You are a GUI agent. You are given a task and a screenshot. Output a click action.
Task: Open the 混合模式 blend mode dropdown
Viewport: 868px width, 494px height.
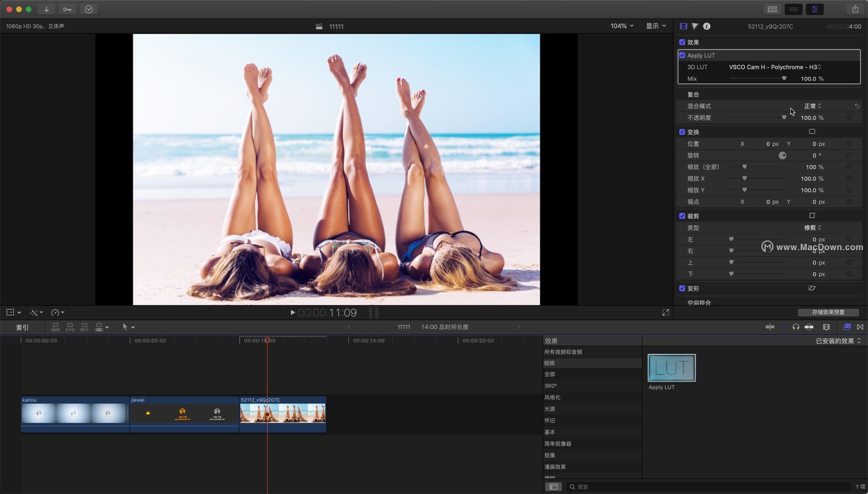pyautogui.click(x=813, y=106)
